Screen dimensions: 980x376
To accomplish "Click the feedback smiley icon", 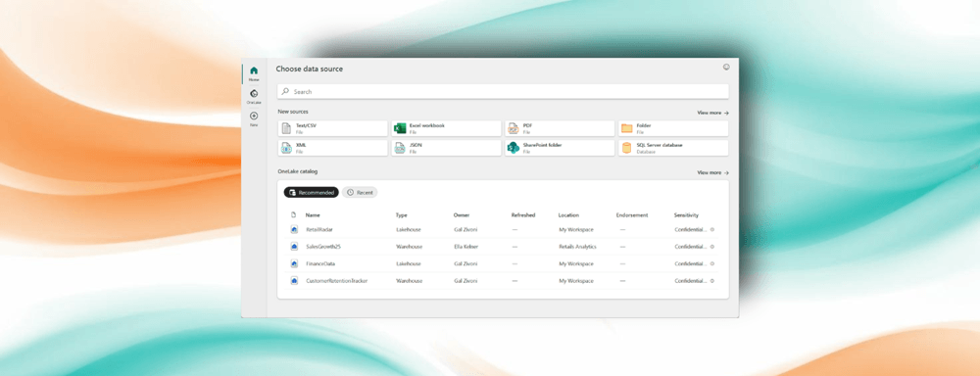I will pos(725,67).
